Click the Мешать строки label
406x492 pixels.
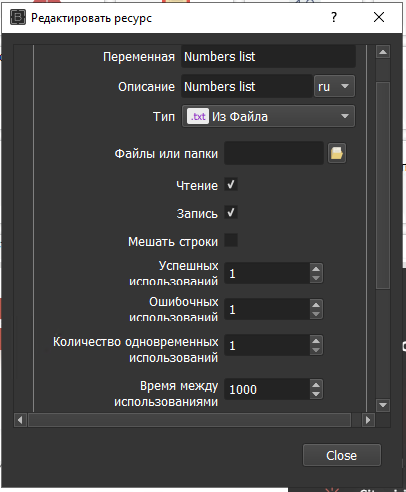tap(173, 241)
